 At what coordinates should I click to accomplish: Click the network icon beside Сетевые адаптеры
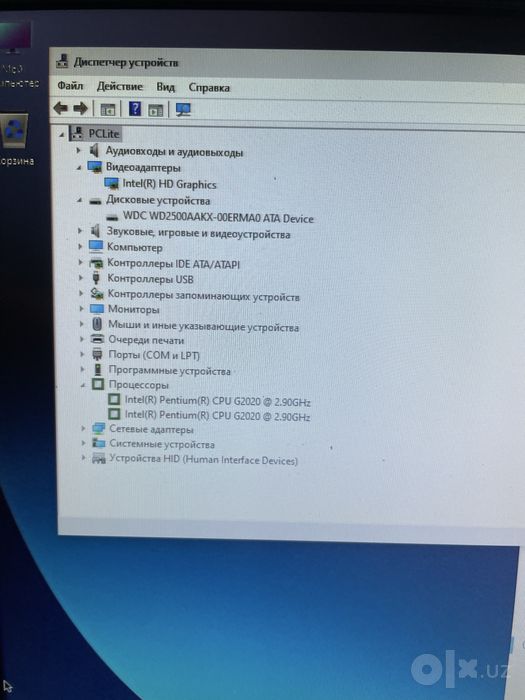98,429
